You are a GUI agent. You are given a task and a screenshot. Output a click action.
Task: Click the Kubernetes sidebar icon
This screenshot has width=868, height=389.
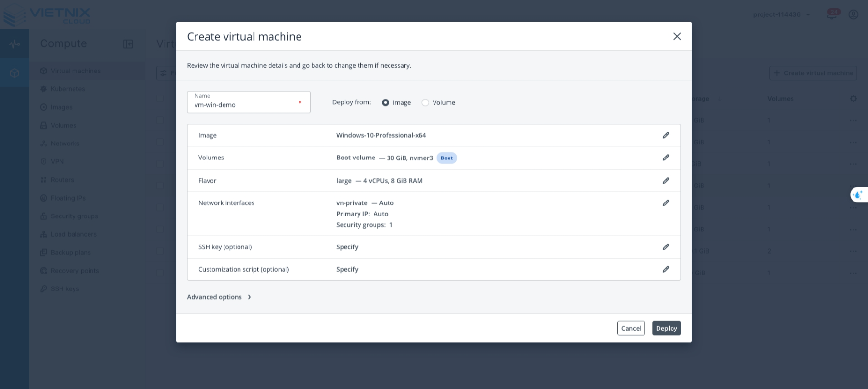click(x=44, y=89)
